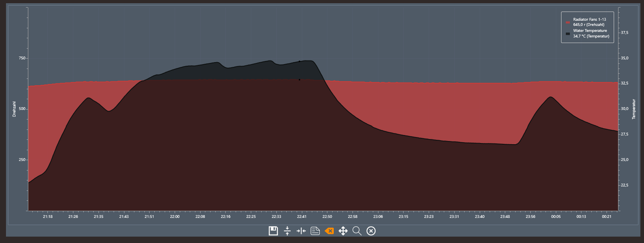Click the '645,0 r (Drehzahl)' legend value
The width and height of the screenshot is (644, 243).
[589, 25]
